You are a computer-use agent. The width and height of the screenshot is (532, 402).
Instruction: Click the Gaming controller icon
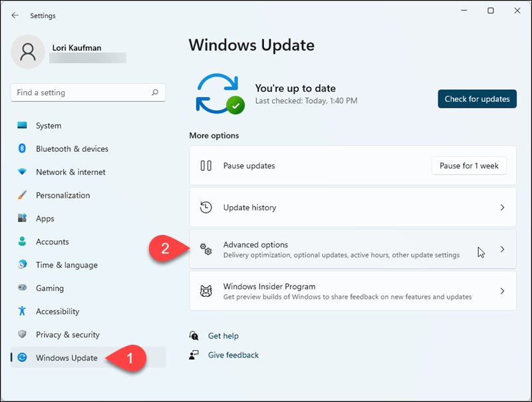click(22, 288)
